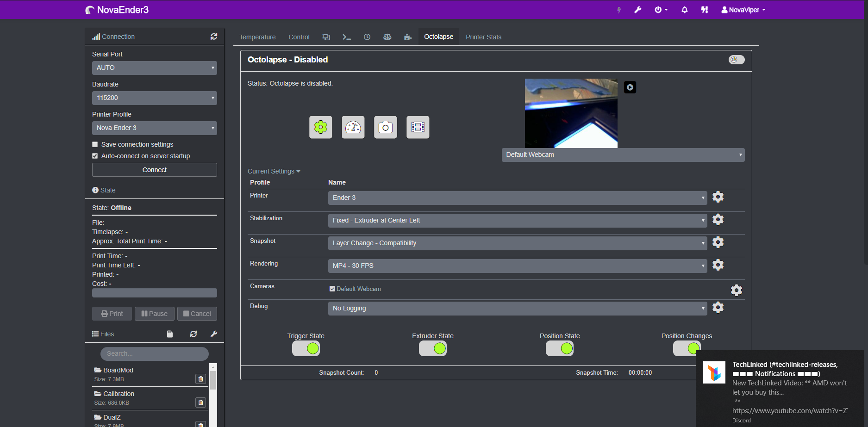Disable the Trigger State toggle
Viewport: 868px width, 427px height.
[x=306, y=348]
